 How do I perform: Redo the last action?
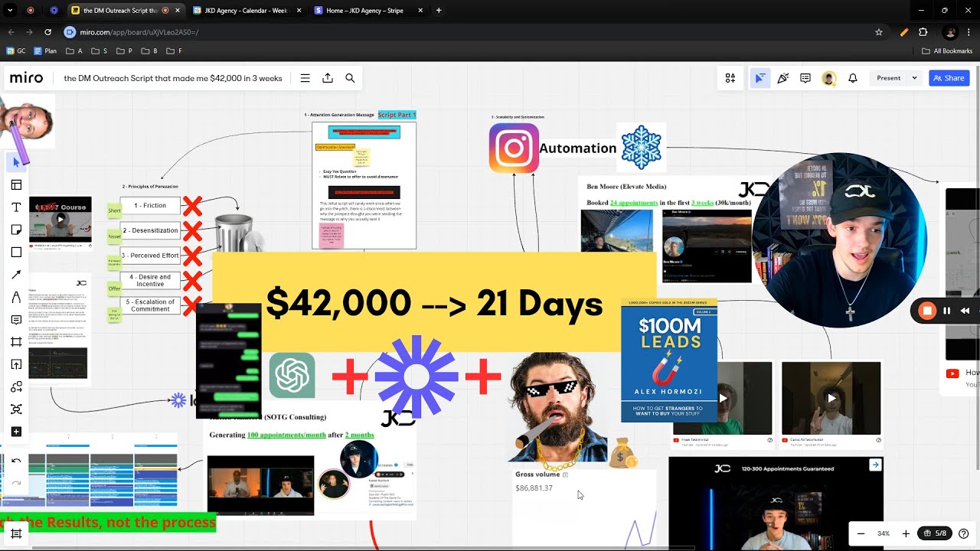16,483
